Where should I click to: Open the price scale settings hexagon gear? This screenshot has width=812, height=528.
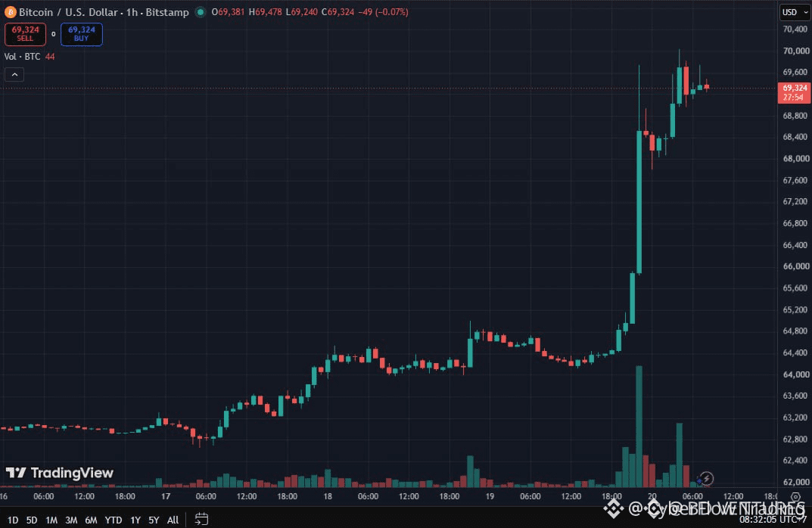pyautogui.click(x=795, y=497)
